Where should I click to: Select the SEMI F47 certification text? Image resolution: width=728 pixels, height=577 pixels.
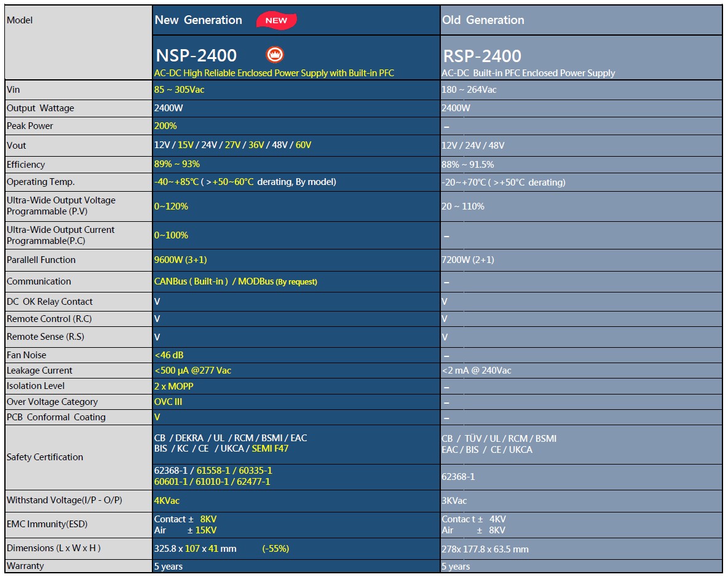coord(270,449)
